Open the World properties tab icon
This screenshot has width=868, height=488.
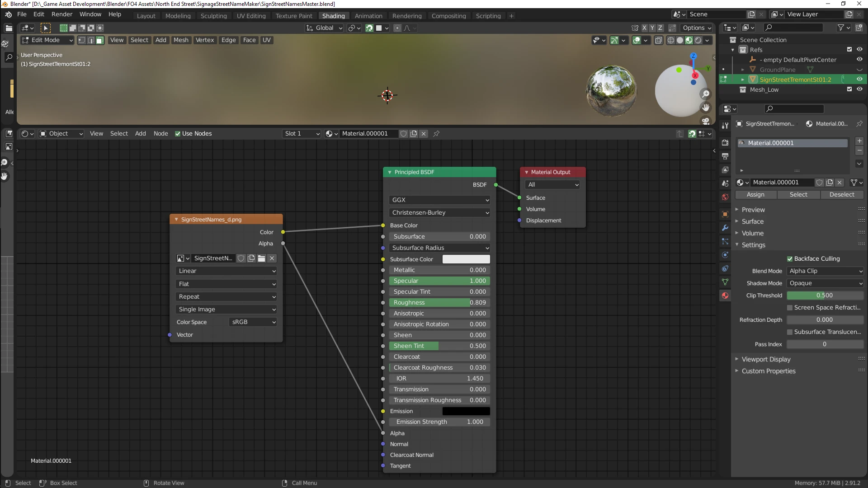point(725,197)
